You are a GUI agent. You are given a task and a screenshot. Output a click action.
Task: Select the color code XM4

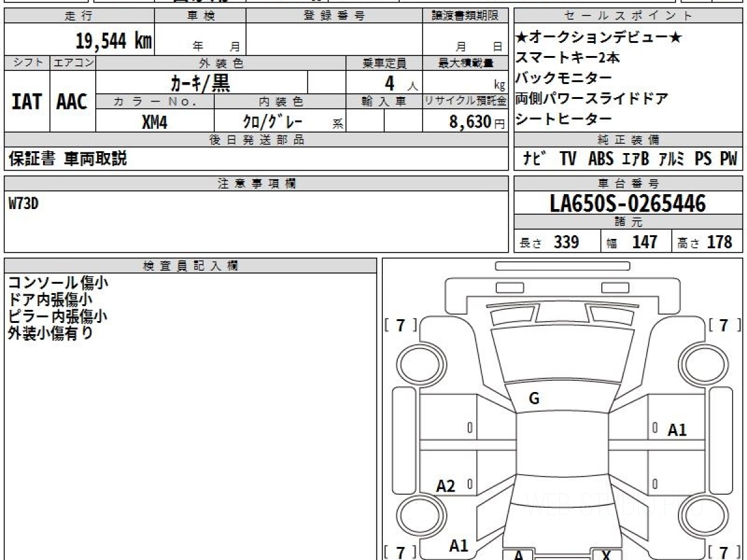coord(154,122)
